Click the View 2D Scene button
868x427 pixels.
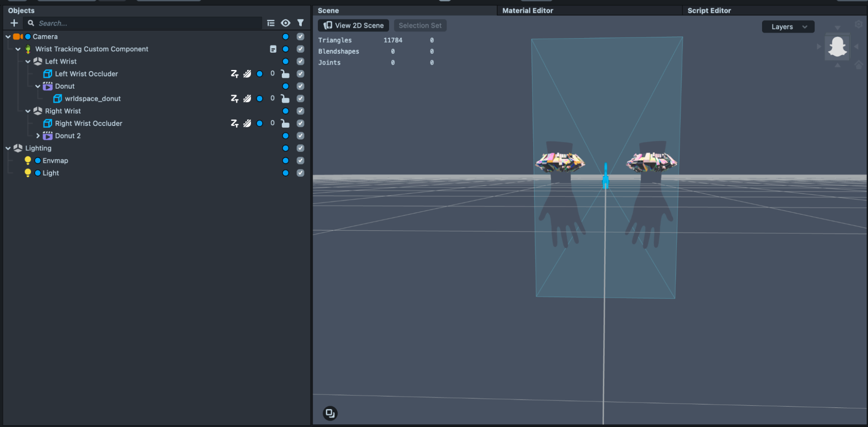pos(353,26)
